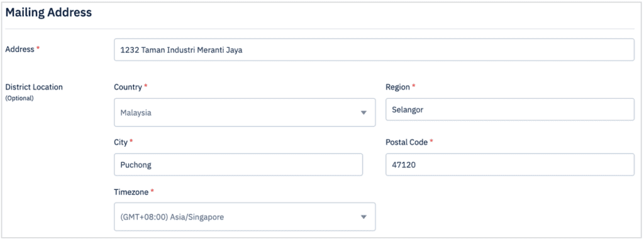Click the Country dropdown arrow icon
Viewport: 644px width, 241px height.
[363, 113]
